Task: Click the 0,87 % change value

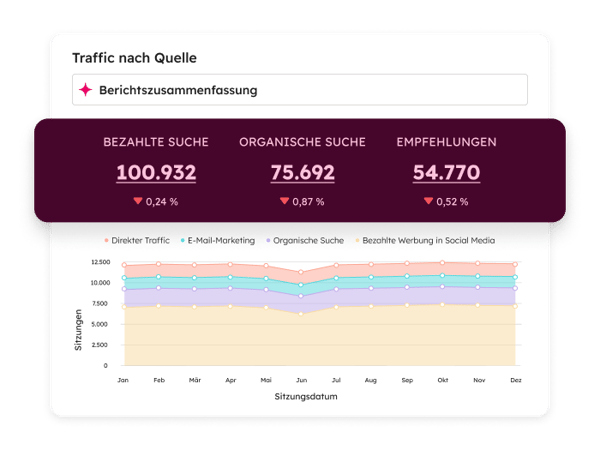Action: click(x=308, y=202)
